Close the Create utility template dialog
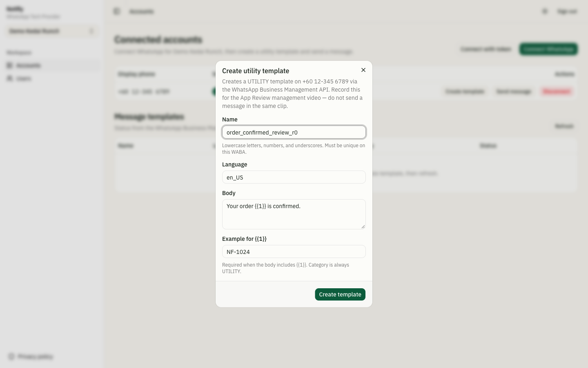The height and width of the screenshot is (368, 588). pos(363,70)
